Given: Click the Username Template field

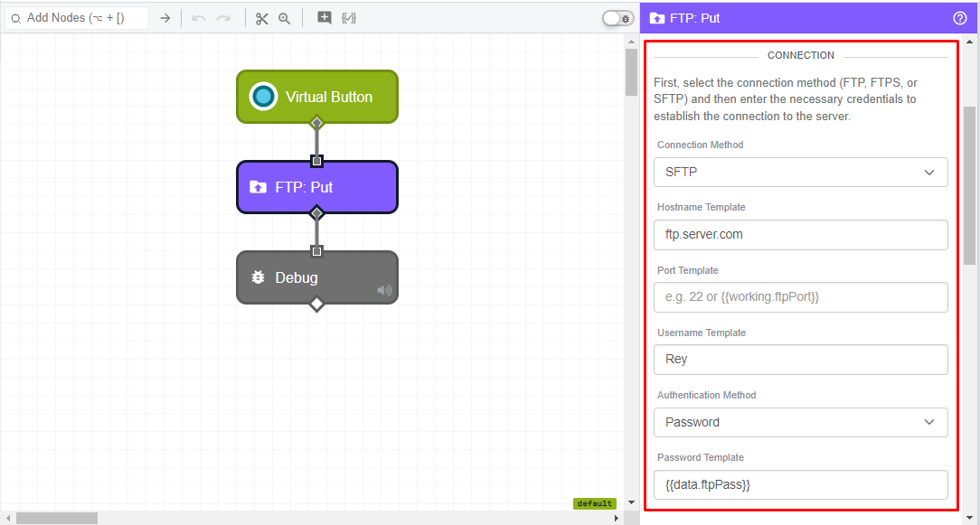Looking at the screenshot, I should click(801, 360).
